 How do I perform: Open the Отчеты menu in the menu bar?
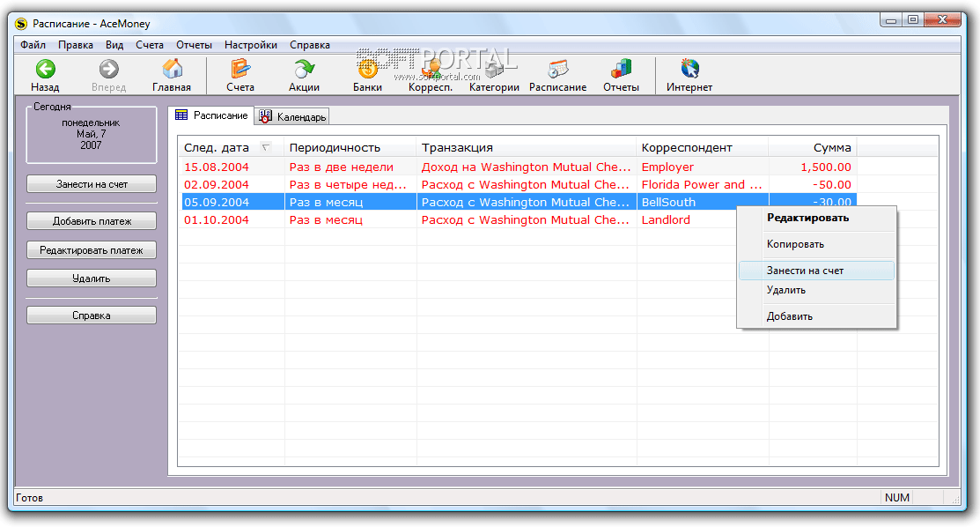click(194, 45)
